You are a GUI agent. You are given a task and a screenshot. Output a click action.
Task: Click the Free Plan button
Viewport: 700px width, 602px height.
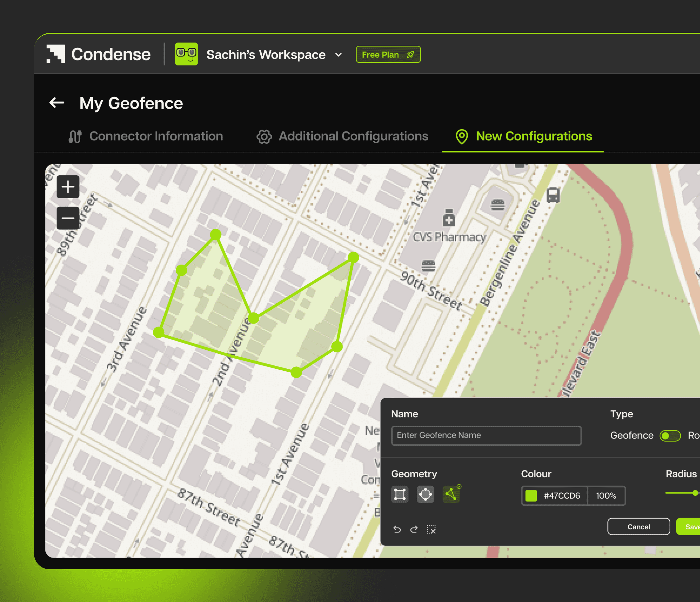pos(388,55)
